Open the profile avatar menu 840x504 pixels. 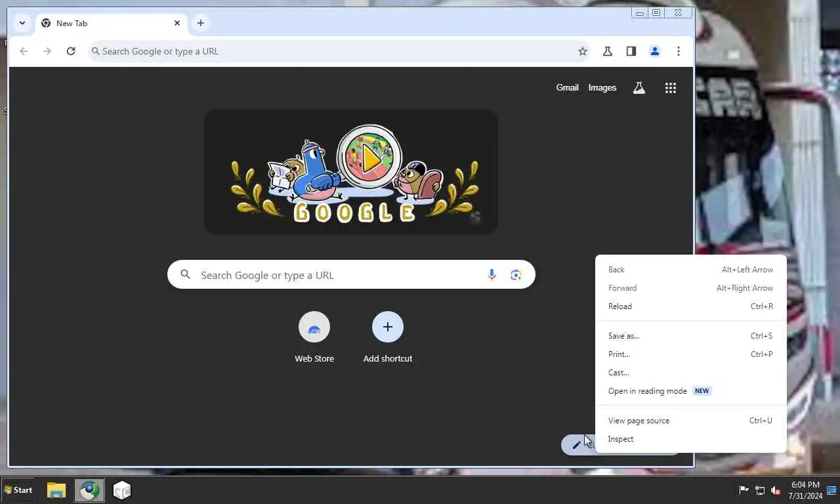point(655,51)
